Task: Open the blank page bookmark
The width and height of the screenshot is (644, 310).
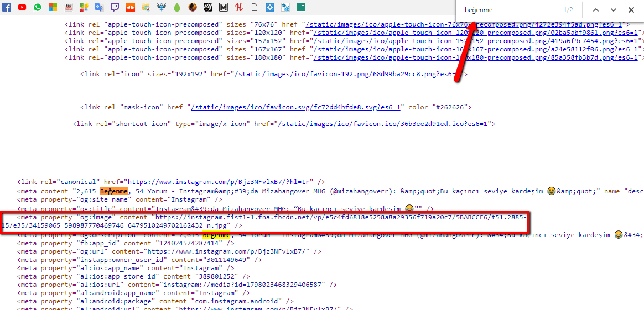Action: click(x=255, y=7)
